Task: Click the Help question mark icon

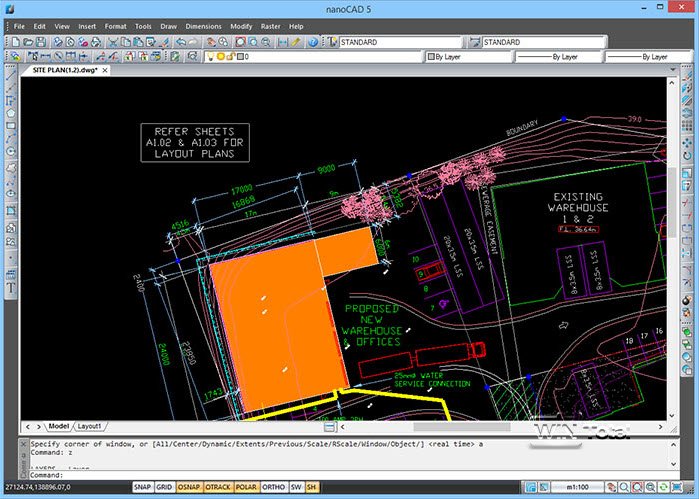Action: [313, 43]
